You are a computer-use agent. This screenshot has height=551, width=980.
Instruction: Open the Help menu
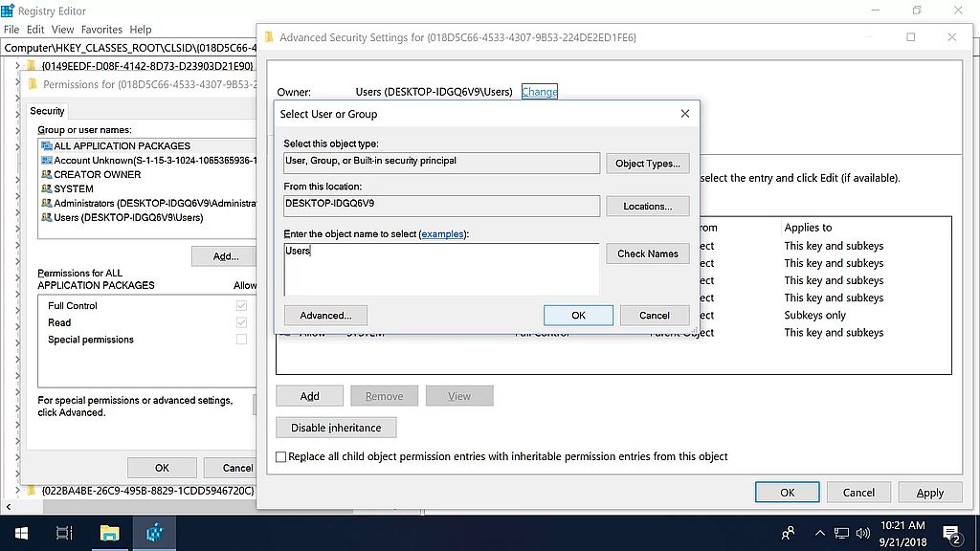pyautogui.click(x=140, y=30)
